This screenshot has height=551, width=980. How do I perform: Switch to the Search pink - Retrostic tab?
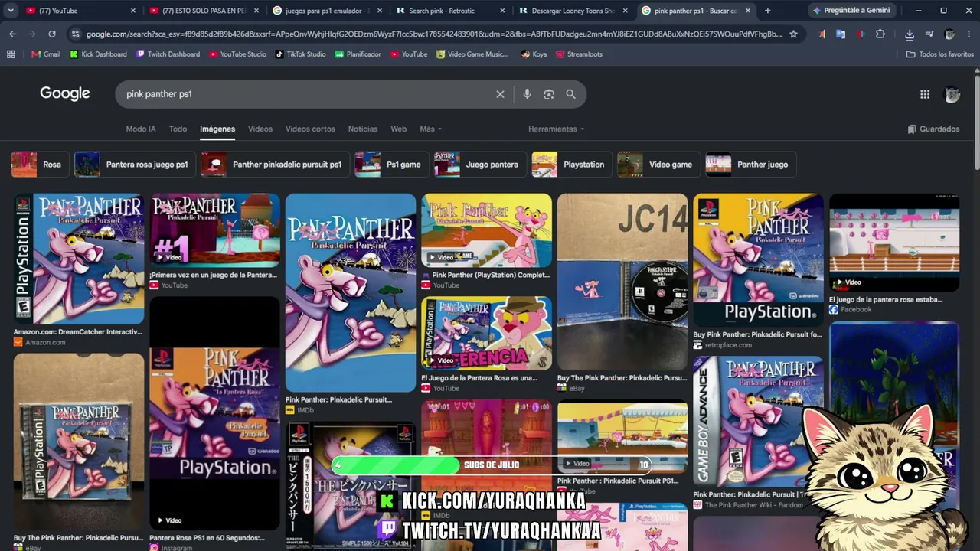point(450,11)
